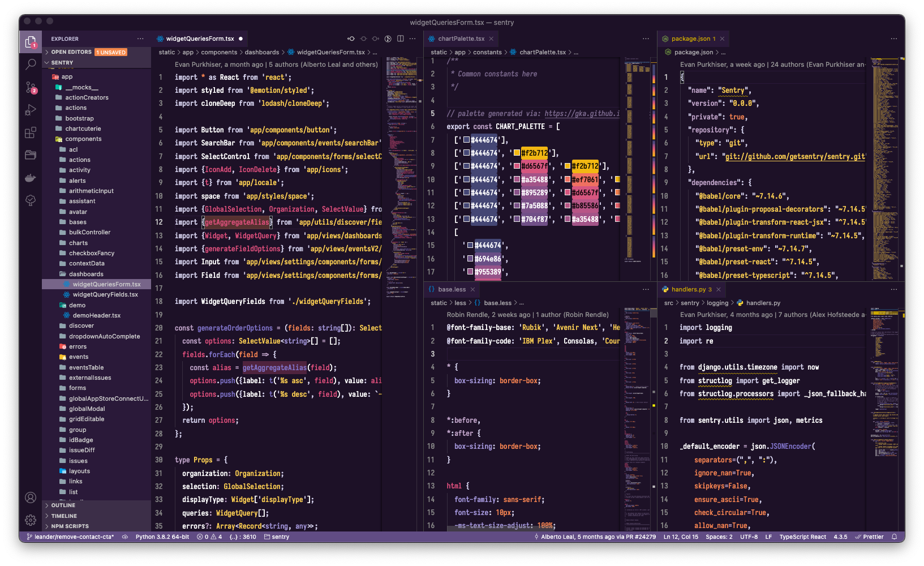Click errors and warnings count in status bar
The height and width of the screenshot is (566, 924).
(x=209, y=537)
